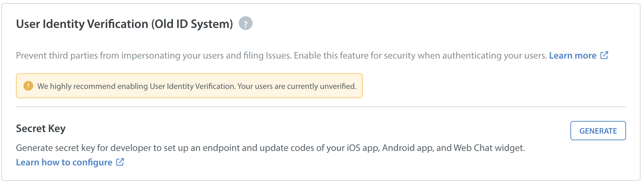Click the divider line above Secret Key
644x184 pixels.
coord(321,107)
